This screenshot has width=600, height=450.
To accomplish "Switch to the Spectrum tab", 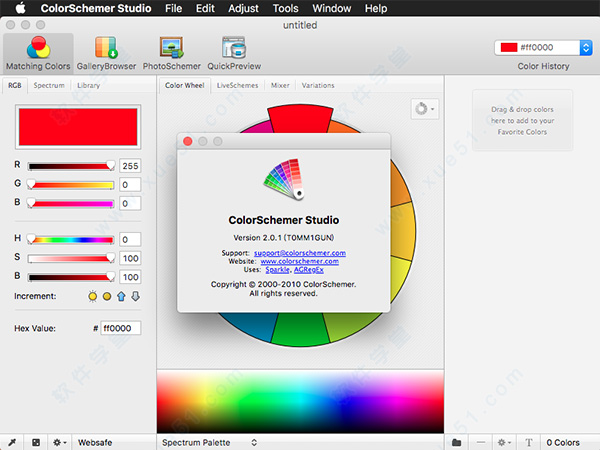I will (49, 85).
